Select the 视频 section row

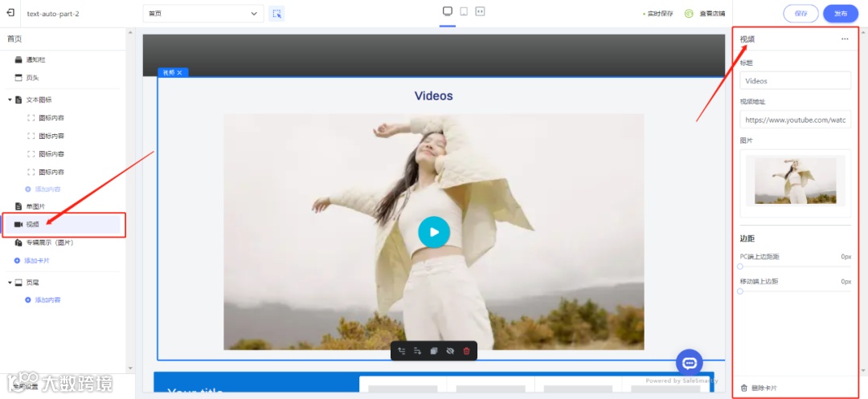pyautogui.click(x=61, y=224)
